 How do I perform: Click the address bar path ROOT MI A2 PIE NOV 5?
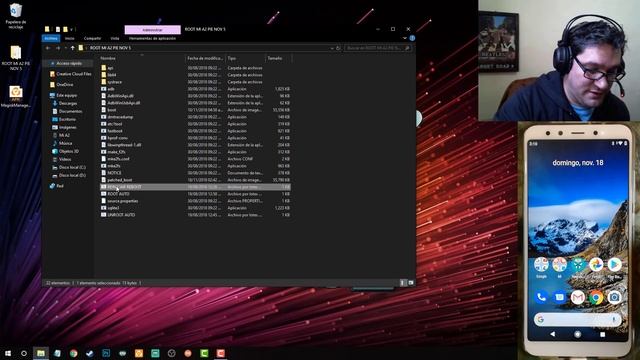click(x=111, y=48)
